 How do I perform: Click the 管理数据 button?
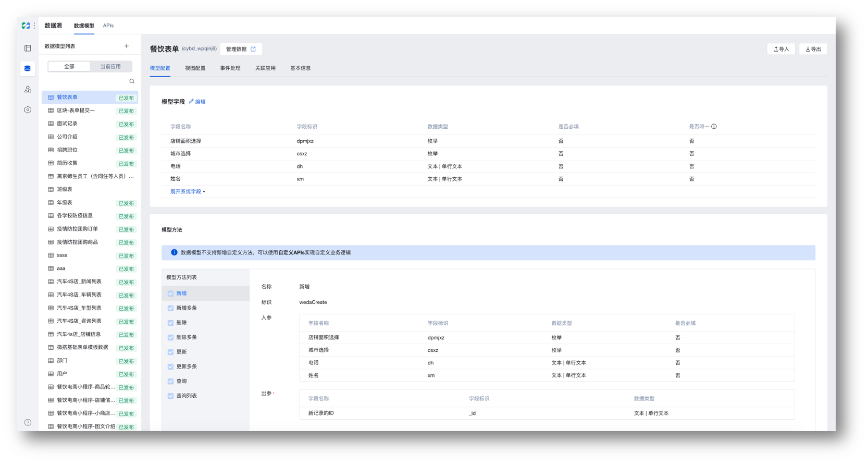pos(241,49)
